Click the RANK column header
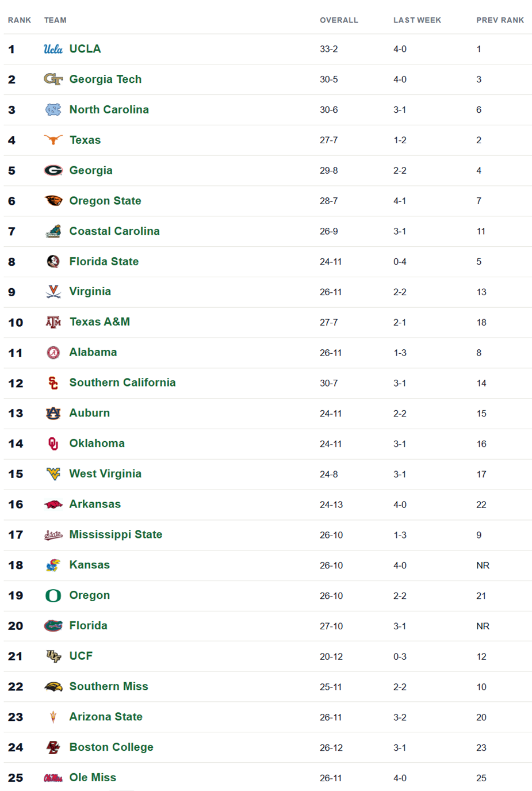The image size is (532, 791). pos(20,20)
